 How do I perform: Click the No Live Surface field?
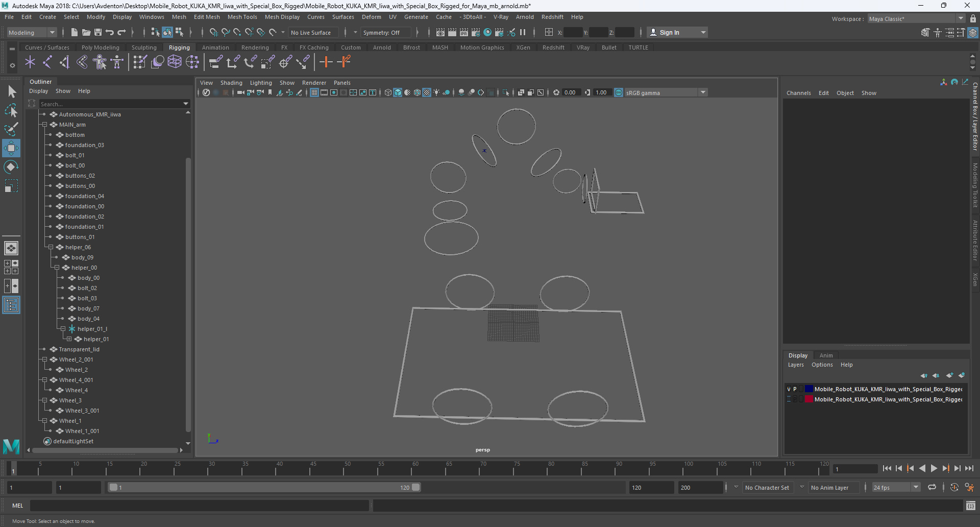tap(313, 32)
